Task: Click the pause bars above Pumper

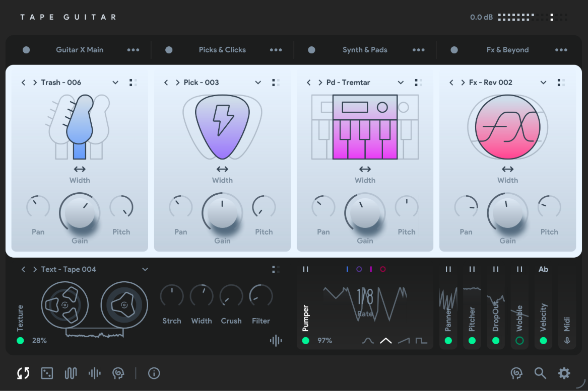Action: click(x=306, y=269)
